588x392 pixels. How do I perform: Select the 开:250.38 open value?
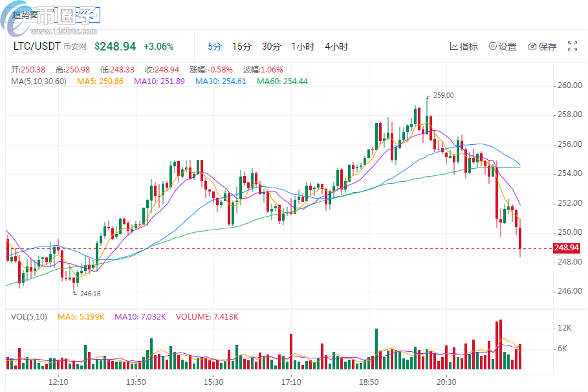(28, 70)
